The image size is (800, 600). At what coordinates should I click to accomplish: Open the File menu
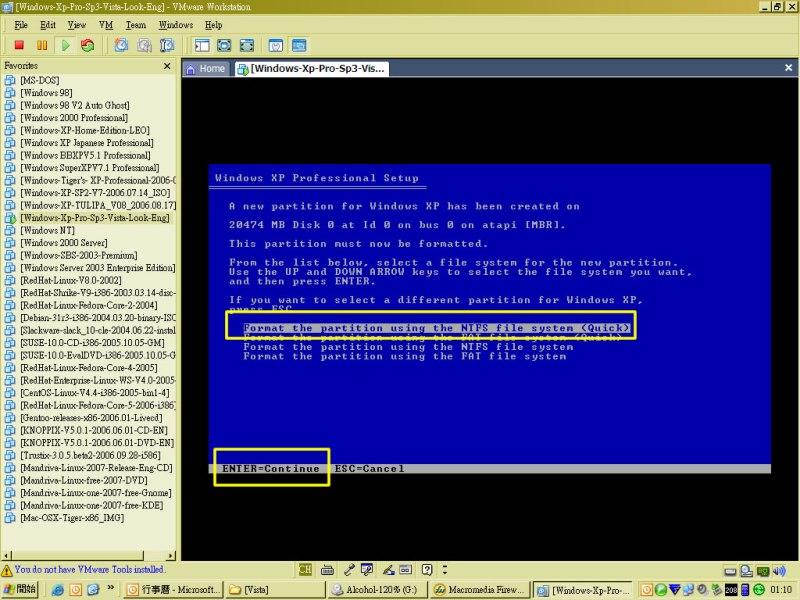21,25
